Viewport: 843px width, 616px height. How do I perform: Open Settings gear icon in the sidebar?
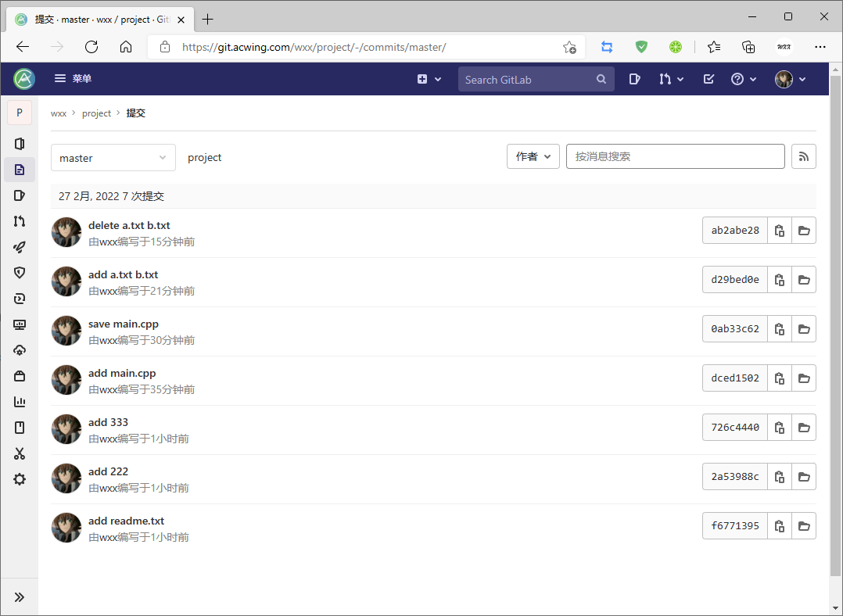coord(20,479)
